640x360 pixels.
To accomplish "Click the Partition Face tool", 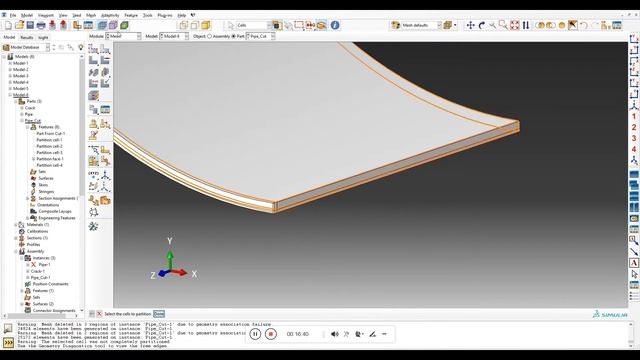I will pyautogui.click(x=105, y=150).
